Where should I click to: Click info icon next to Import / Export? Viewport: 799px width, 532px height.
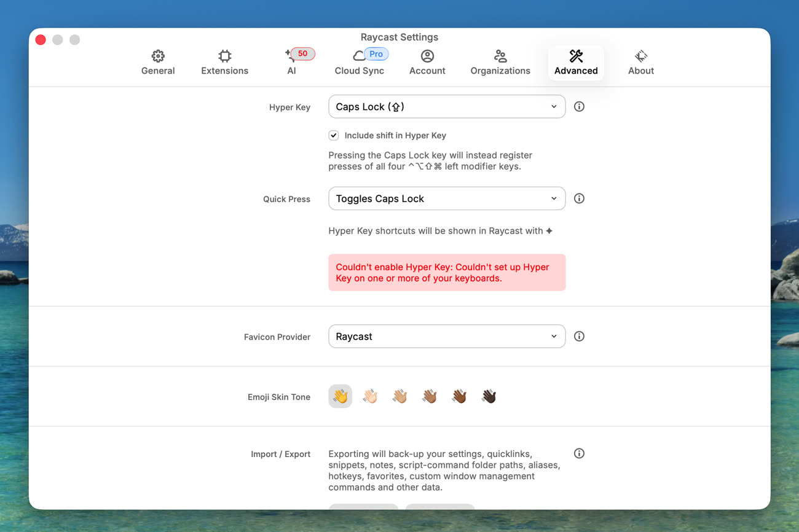pyautogui.click(x=579, y=453)
